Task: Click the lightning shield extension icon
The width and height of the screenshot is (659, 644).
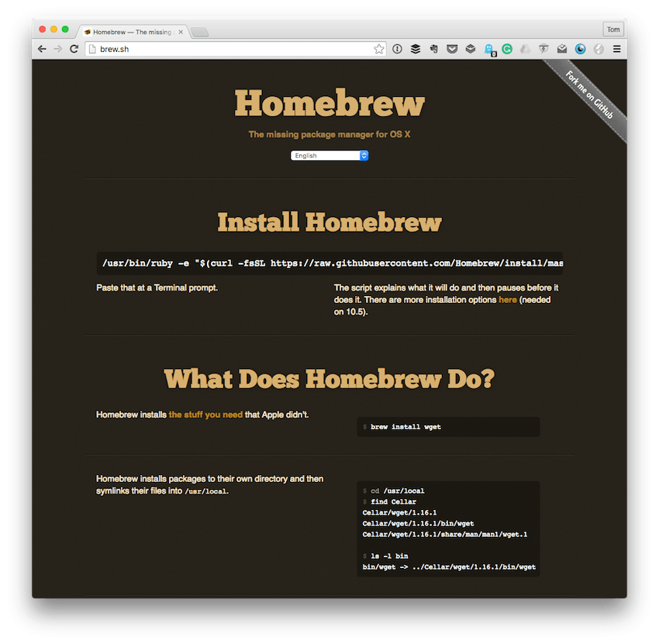Action: point(543,49)
